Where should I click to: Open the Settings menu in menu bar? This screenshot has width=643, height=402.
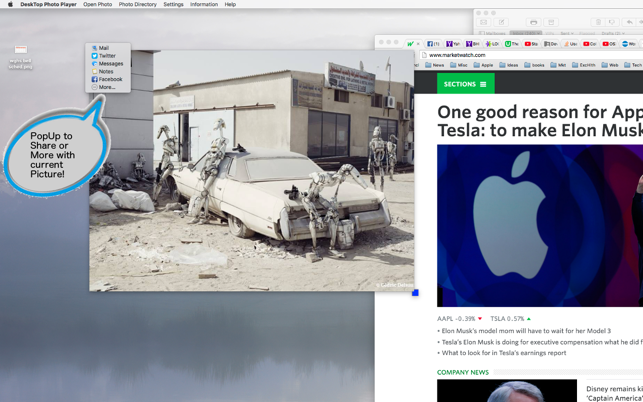pyautogui.click(x=173, y=5)
